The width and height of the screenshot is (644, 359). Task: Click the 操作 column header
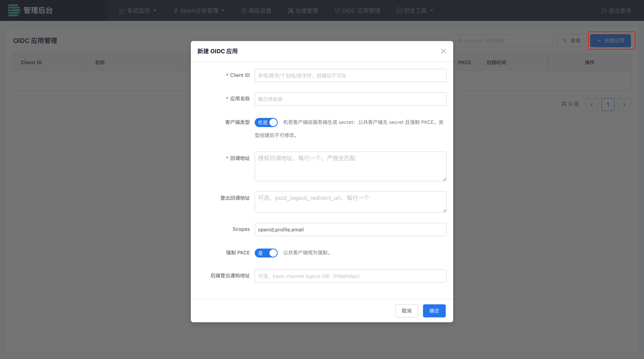(590, 62)
